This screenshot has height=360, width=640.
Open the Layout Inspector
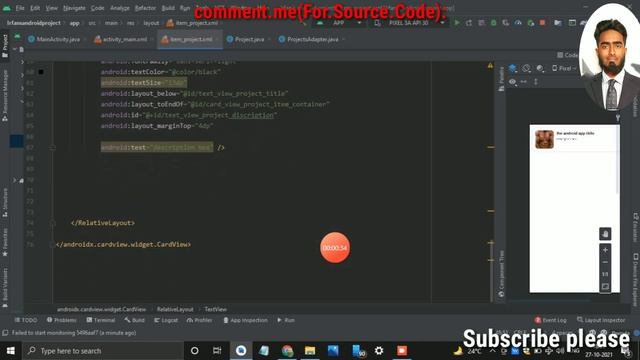pos(601,320)
